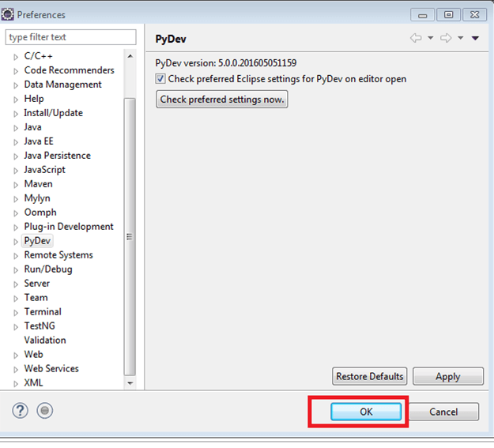Expand the Web Services node arrow
494x448 pixels.
pos(16,369)
